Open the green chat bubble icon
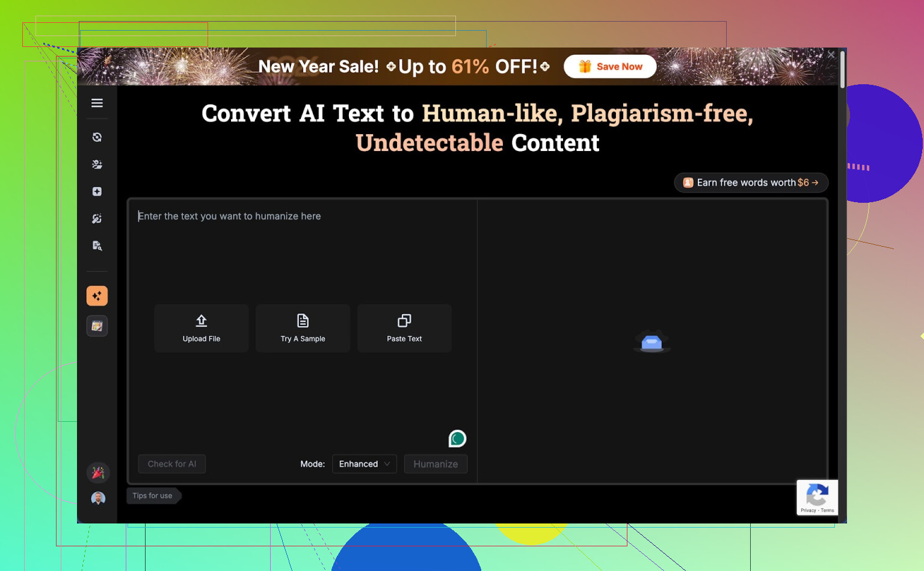The width and height of the screenshot is (924, 571). click(x=457, y=439)
